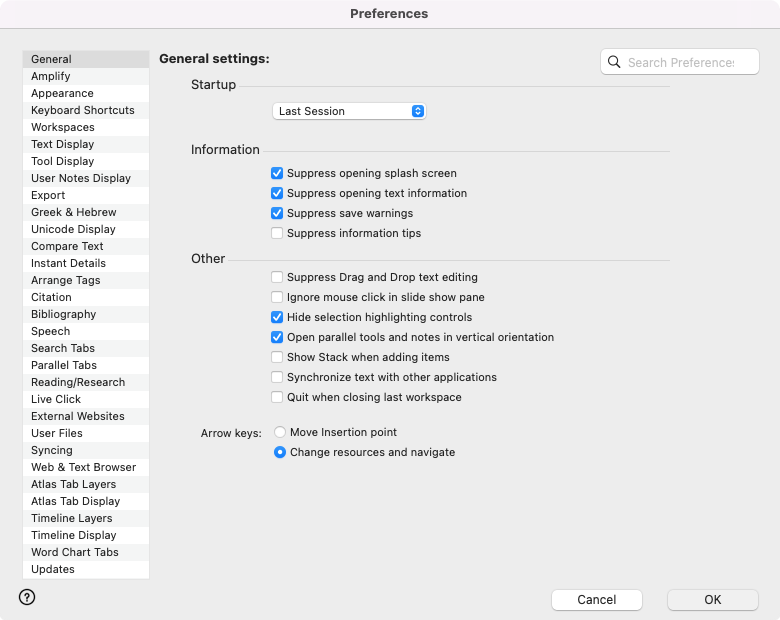Select Move Insertion point radio button

pos(280,432)
